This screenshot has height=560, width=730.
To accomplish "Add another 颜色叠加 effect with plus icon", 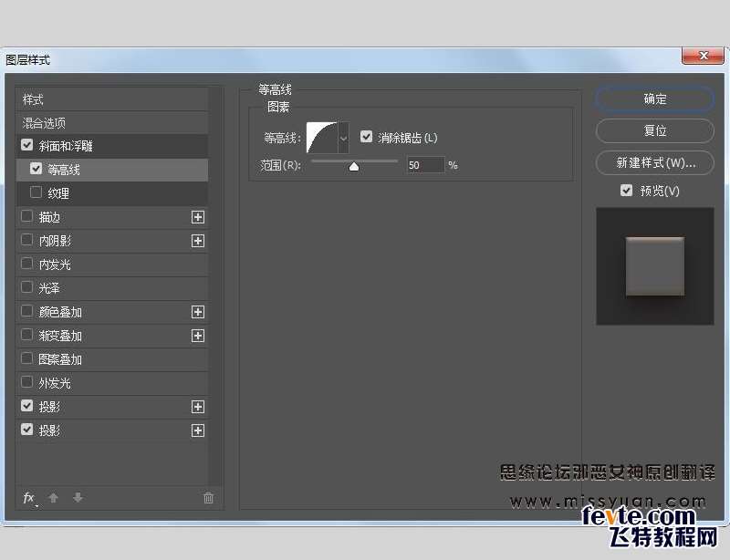I will tap(198, 312).
